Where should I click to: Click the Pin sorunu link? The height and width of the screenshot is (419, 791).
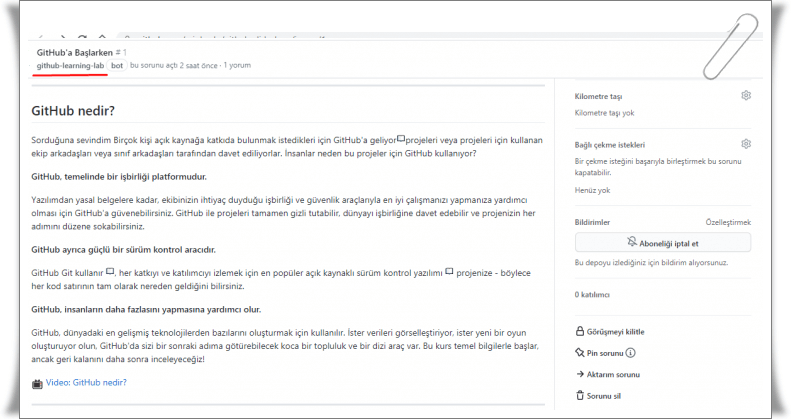605,353
